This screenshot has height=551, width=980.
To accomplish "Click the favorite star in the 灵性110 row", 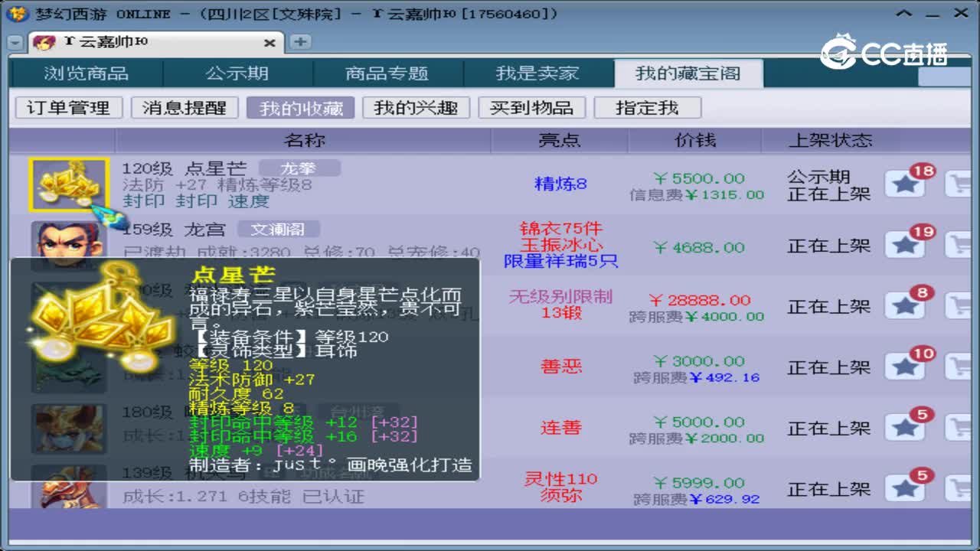I will point(905,490).
